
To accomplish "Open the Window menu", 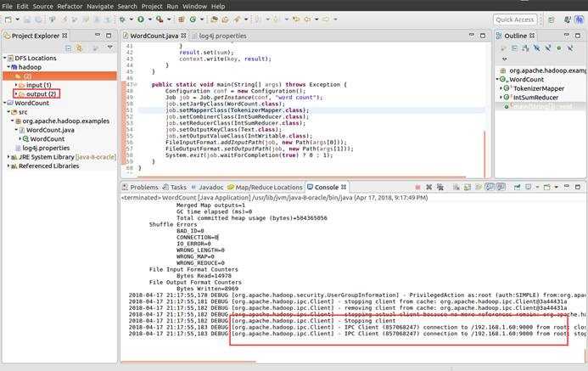I will pyautogui.click(x=194, y=6).
